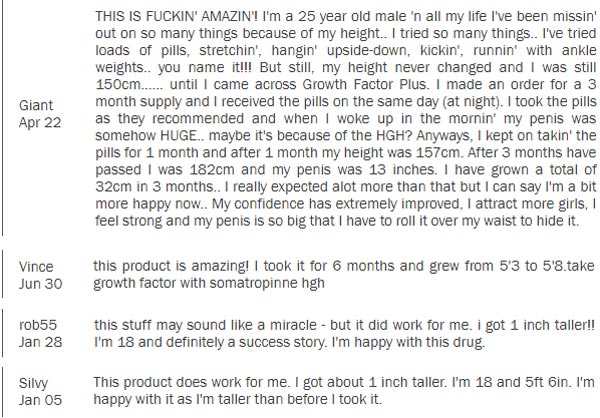The height and width of the screenshot is (418, 600).
Task: Click the reviewer name Vince
Action: tap(36, 267)
